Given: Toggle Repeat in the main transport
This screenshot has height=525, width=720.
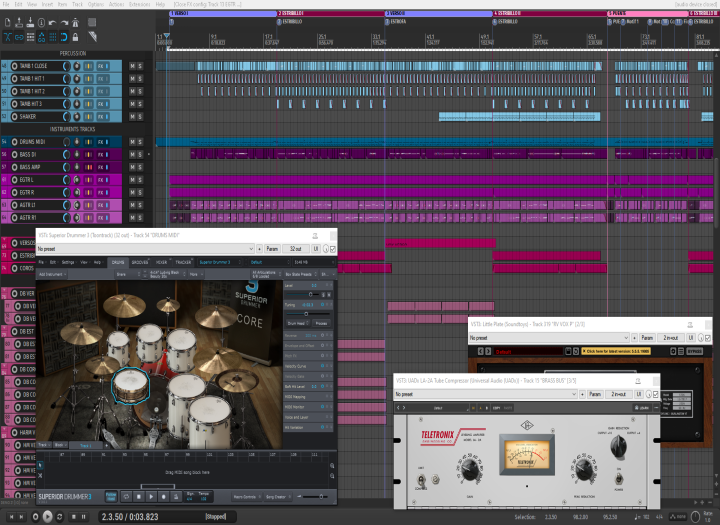Looking at the screenshot, I should tap(59, 517).
